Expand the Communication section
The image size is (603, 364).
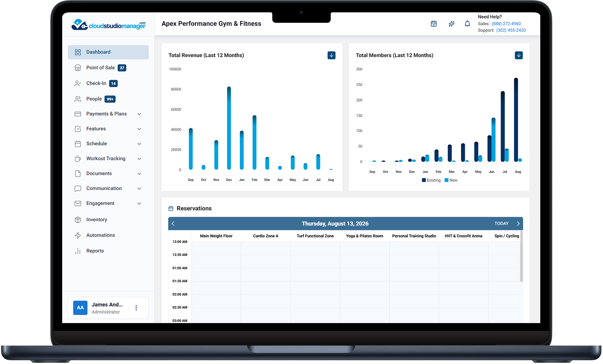[108, 188]
